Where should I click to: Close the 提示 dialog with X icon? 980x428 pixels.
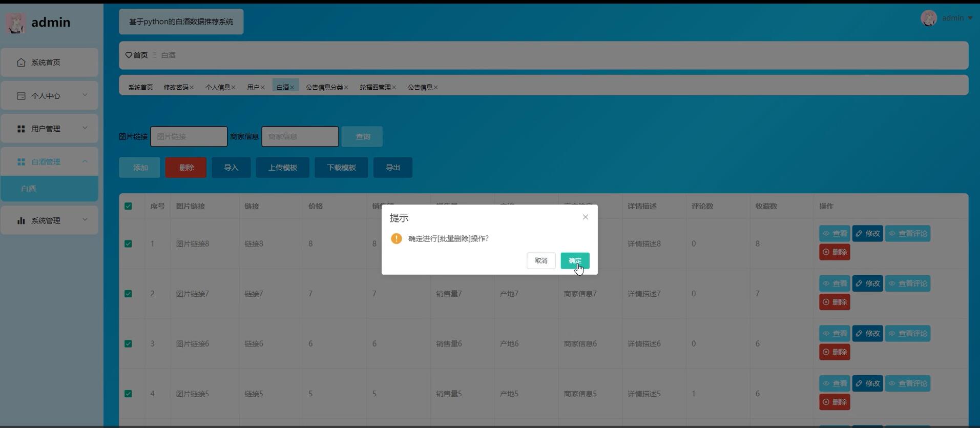click(x=586, y=217)
